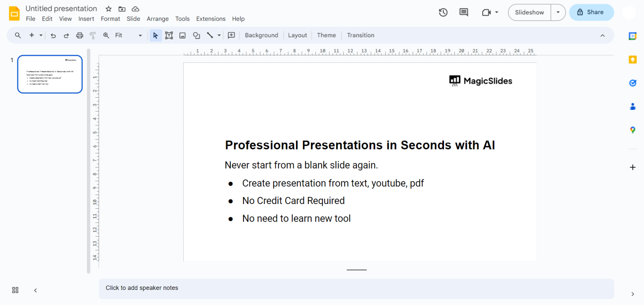Hide the menus with the chevron
This screenshot has height=305, width=644.
pyautogui.click(x=602, y=35)
